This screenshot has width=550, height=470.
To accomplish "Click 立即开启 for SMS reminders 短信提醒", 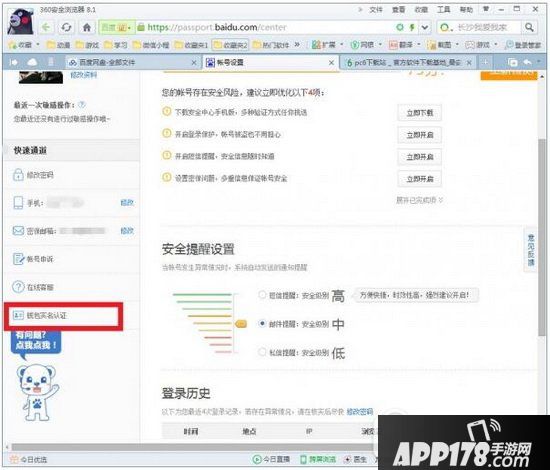I will pos(420,157).
